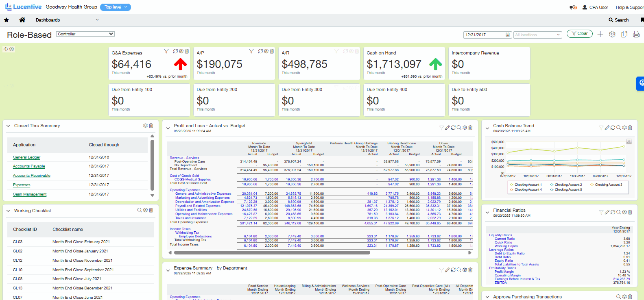Open the Top level entity selector
Image resolution: width=644 pixels, height=300 pixels.
[x=116, y=7]
